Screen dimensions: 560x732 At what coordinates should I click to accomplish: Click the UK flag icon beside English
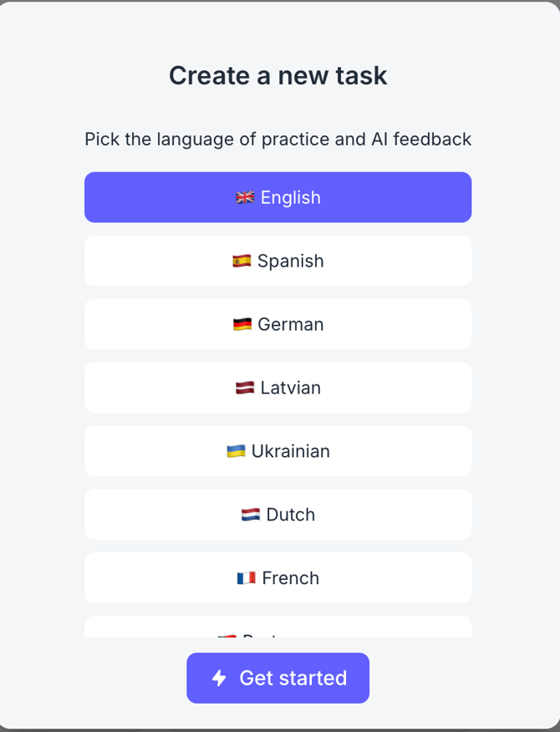[x=245, y=198]
